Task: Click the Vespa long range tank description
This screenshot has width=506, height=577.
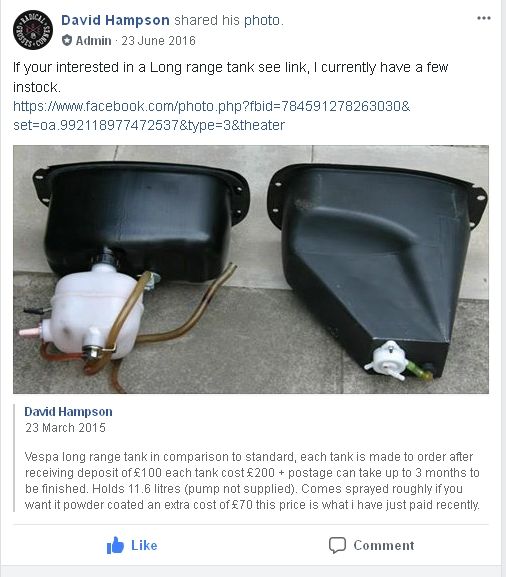Action: [252, 481]
